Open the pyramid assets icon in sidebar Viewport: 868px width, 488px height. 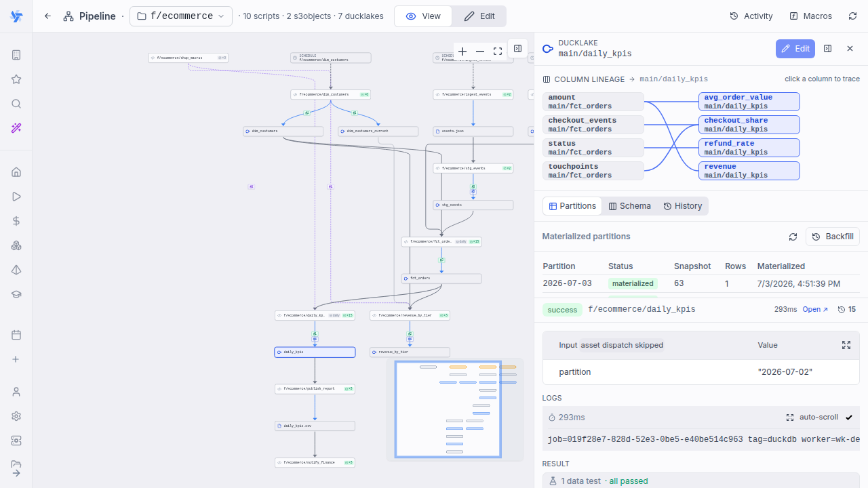16,270
